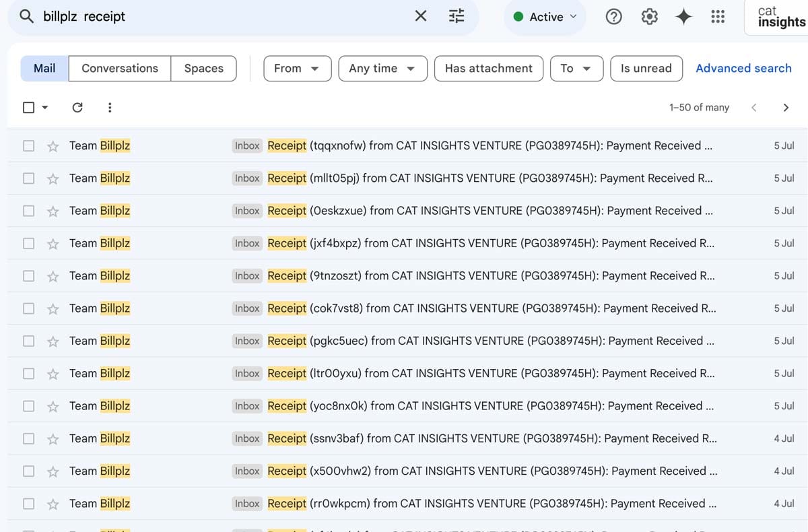Screen dimensions: 808x532
Task: Go to older results arrow
Action: 786,108
